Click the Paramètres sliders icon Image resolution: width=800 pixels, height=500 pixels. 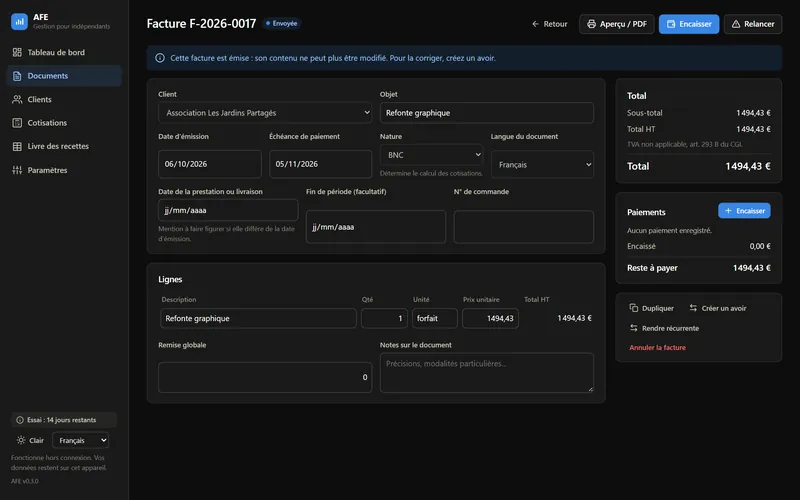pyautogui.click(x=17, y=170)
